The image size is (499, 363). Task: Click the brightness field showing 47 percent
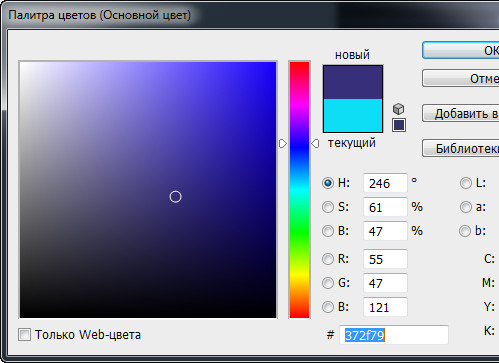click(385, 231)
